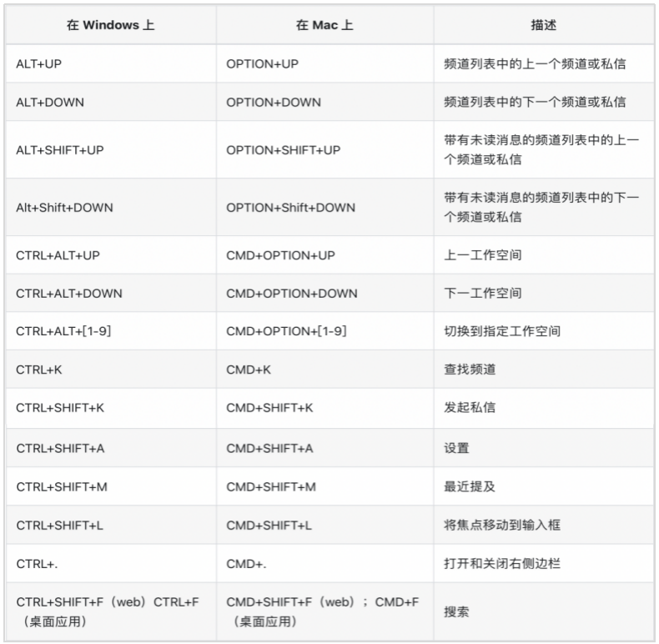Click the '设置' description
This screenshot has width=659, height=644.
544,448
